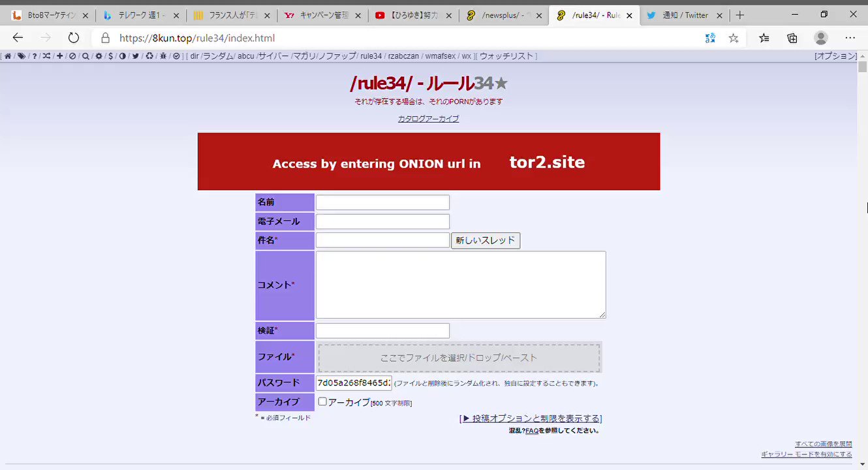Enable the アーカイブ checkbox in the post form
The height and width of the screenshot is (470, 868).
[322, 401]
